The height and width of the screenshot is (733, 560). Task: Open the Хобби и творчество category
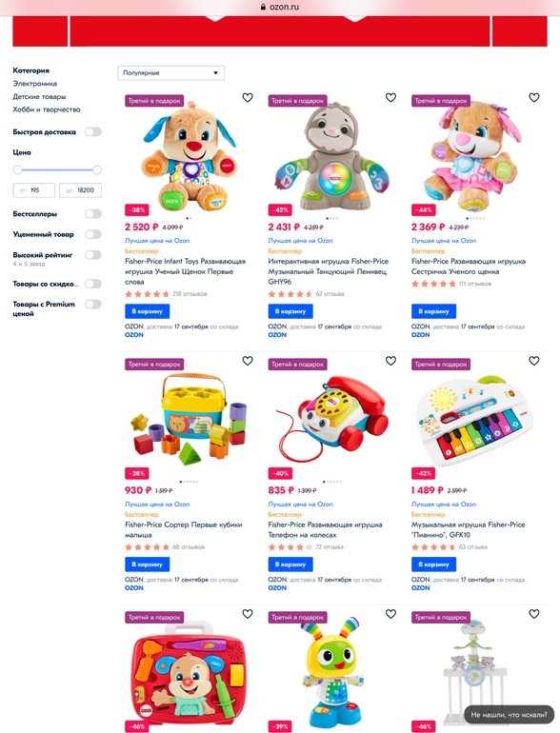47,109
